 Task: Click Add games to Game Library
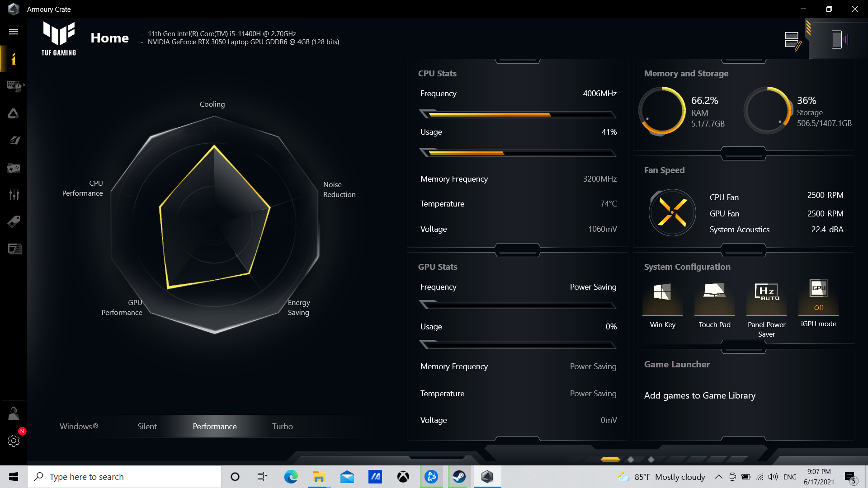point(699,395)
